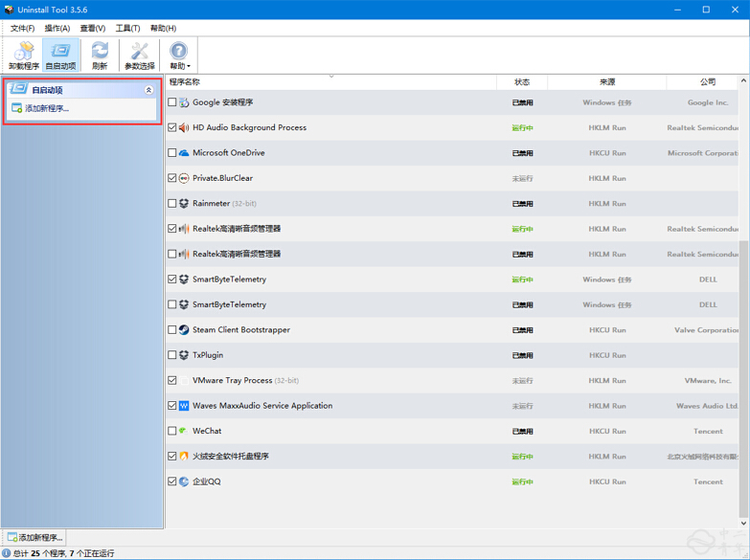Uncheck the Private.BlurClear checkbox
750x560 pixels.
click(172, 178)
